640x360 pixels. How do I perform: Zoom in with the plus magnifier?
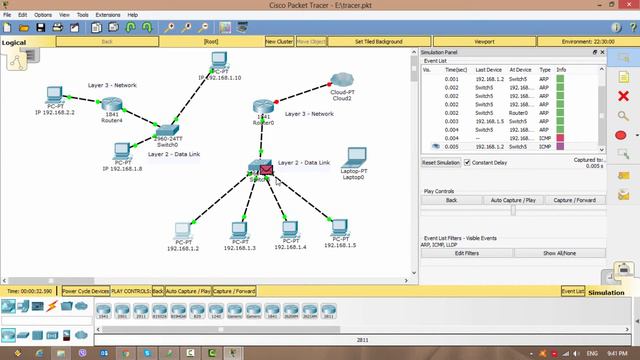click(169, 27)
